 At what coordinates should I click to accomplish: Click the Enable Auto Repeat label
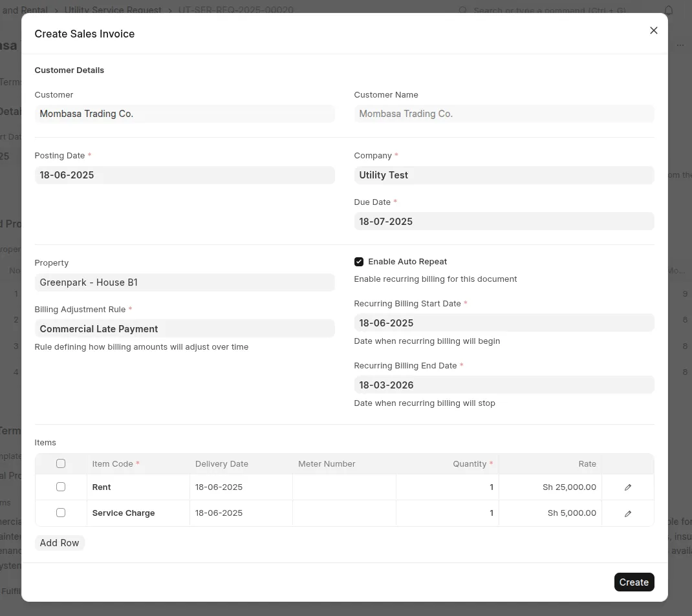407,262
